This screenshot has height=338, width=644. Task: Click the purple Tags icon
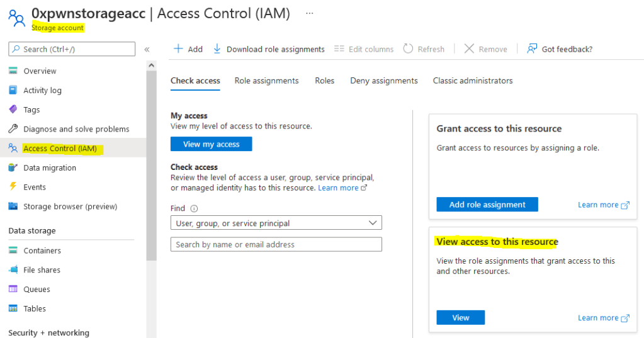tap(13, 110)
